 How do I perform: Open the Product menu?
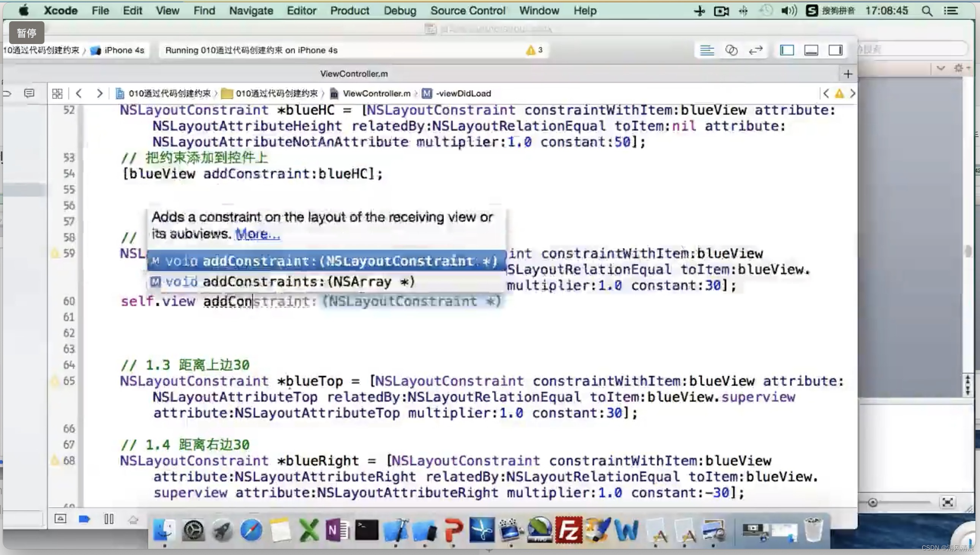pyautogui.click(x=349, y=11)
